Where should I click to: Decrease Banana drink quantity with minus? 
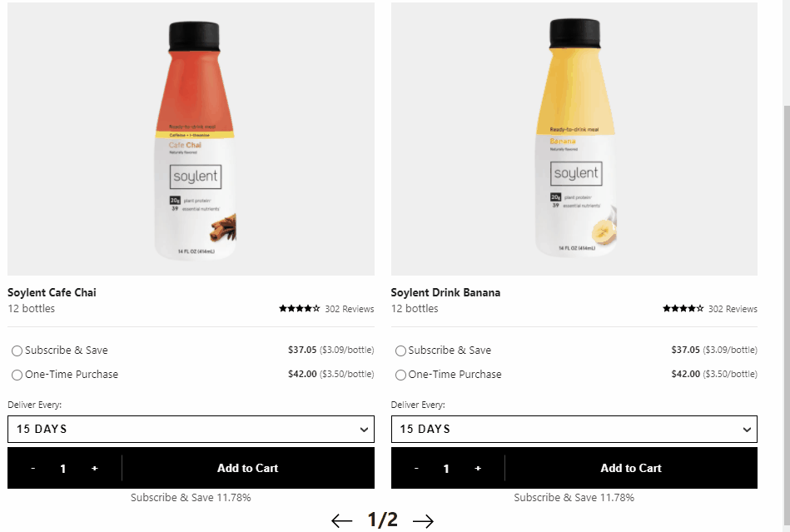point(416,469)
